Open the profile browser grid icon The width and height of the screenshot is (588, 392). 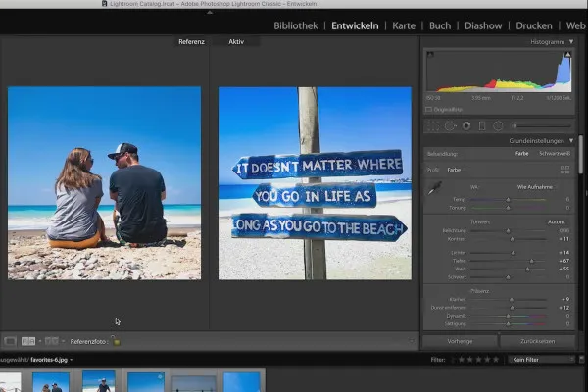(563, 170)
